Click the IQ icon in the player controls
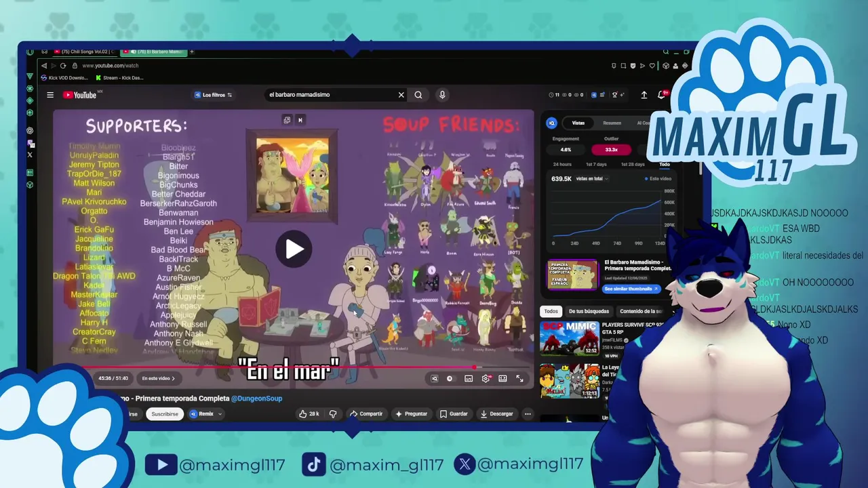868x488 pixels. tap(434, 378)
